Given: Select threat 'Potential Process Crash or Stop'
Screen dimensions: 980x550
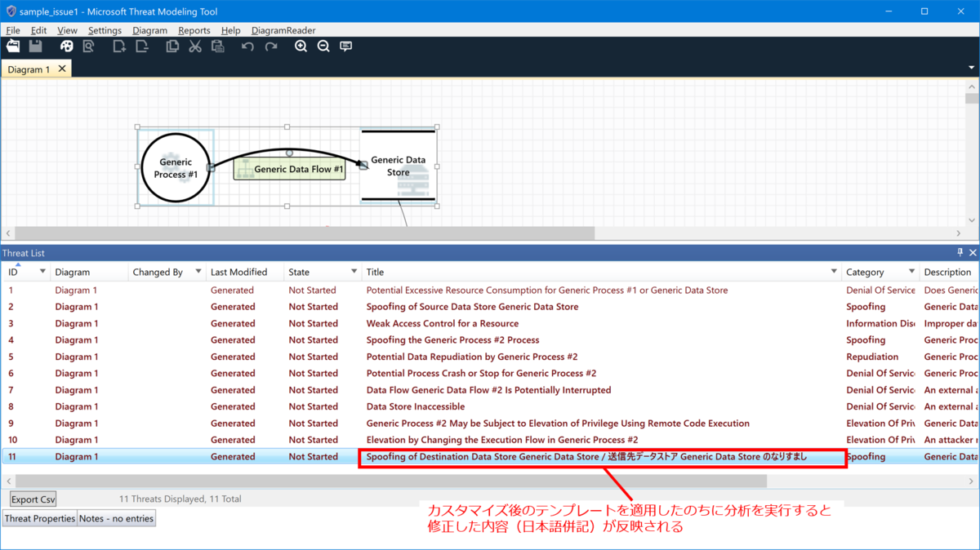Looking at the screenshot, I should tap(490, 373).
